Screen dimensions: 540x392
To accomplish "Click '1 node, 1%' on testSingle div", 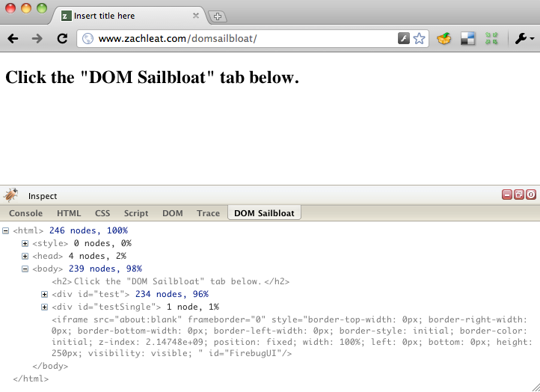I will point(193,307).
